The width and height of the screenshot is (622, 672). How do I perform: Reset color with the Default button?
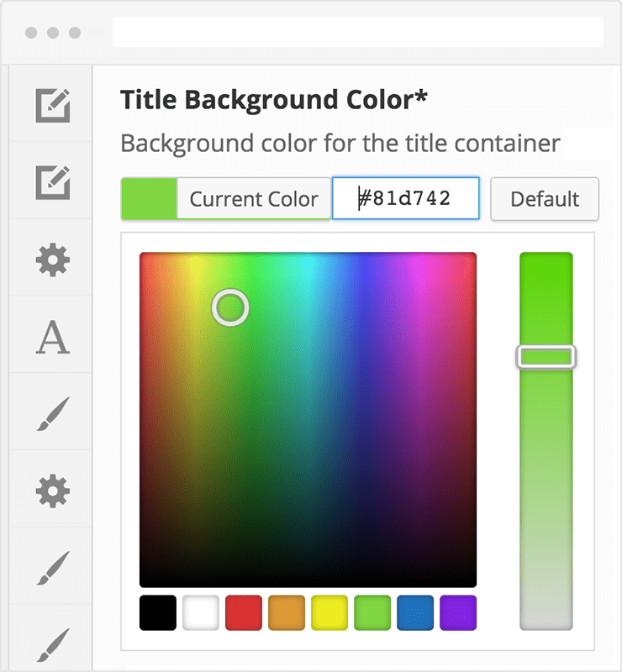[x=545, y=199]
